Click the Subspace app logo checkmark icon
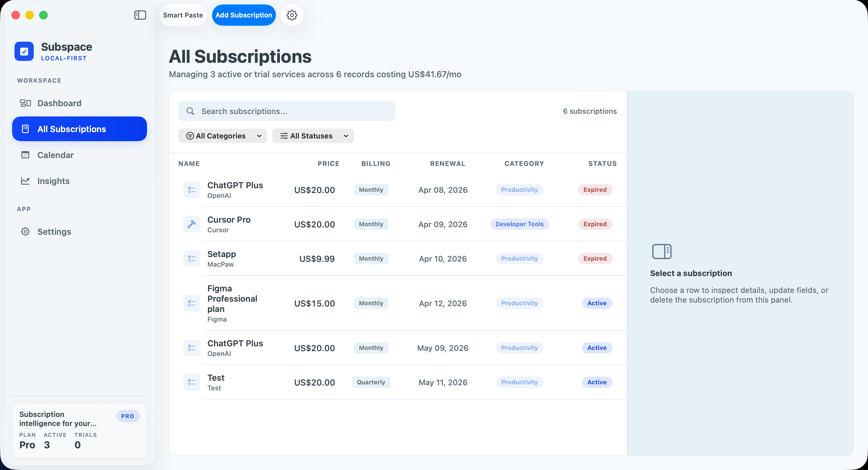868x470 pixels. tap(24, 51)
